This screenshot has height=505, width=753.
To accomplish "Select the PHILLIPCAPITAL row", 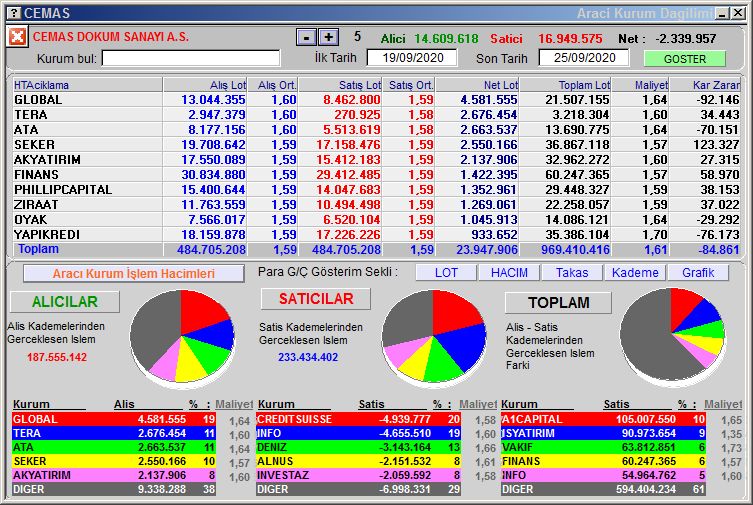I will 376,190.
